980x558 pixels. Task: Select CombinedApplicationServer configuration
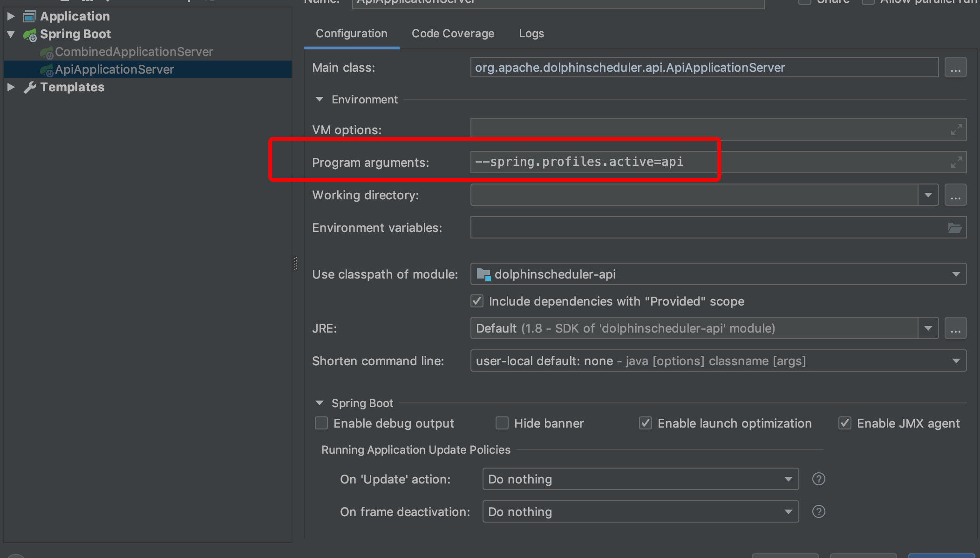pos(134,52)
